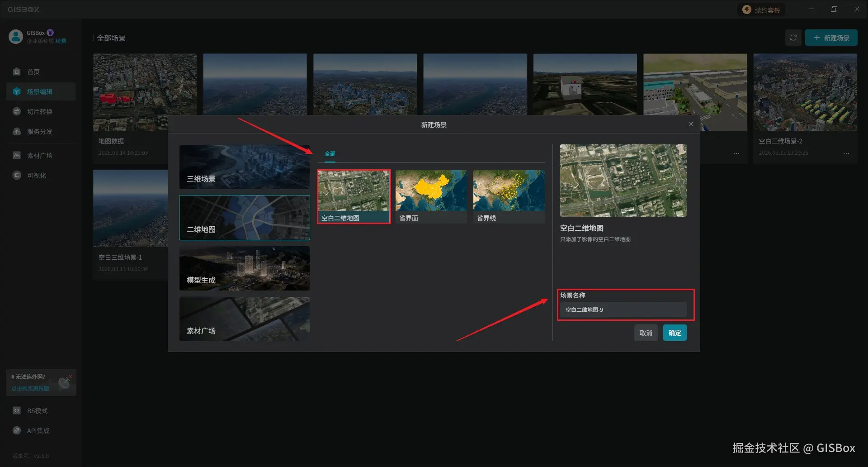This screenshot has width=868, height=467.
Task: Click the timestamp 2026.03.14 14:19:03
Action: [123, 153]
